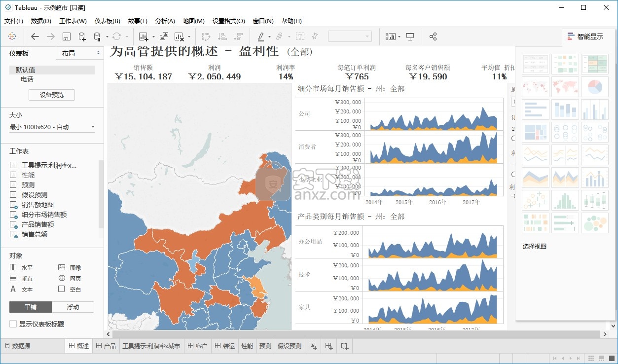Click the new story tab icon
Screen dimensions: 618x364
pyautogui.click(x=345, y=346)
